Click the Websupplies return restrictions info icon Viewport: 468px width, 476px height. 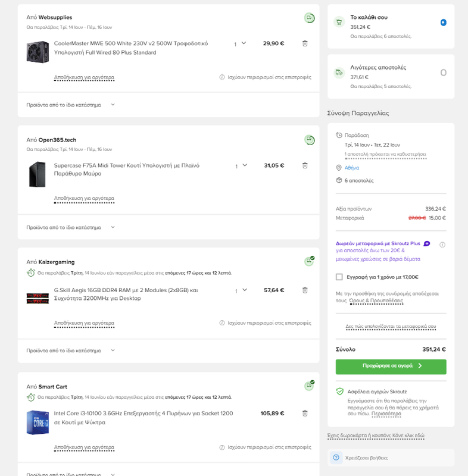pos(222,77)
